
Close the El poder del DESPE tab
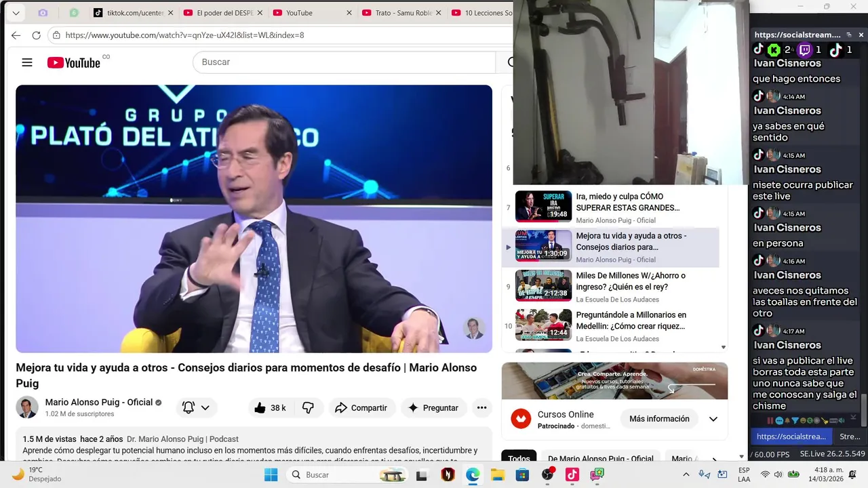259,13
